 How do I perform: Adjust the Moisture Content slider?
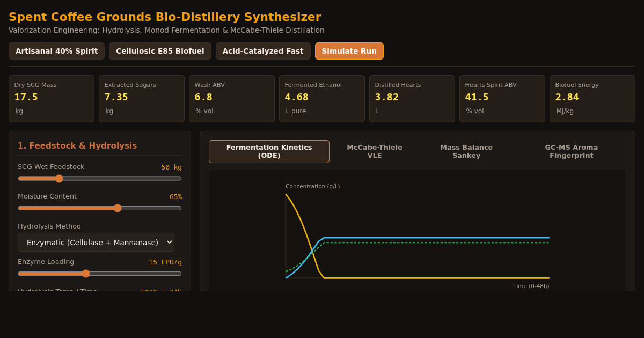click(x=100, y=208)
